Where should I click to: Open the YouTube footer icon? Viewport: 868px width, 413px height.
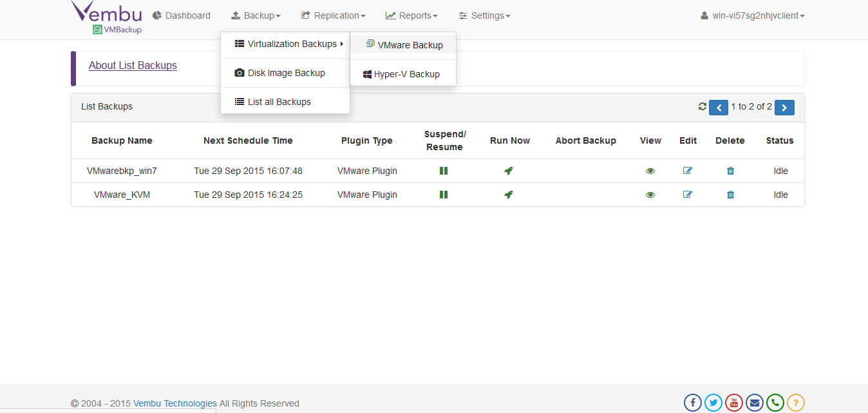[x=734, y=403]
